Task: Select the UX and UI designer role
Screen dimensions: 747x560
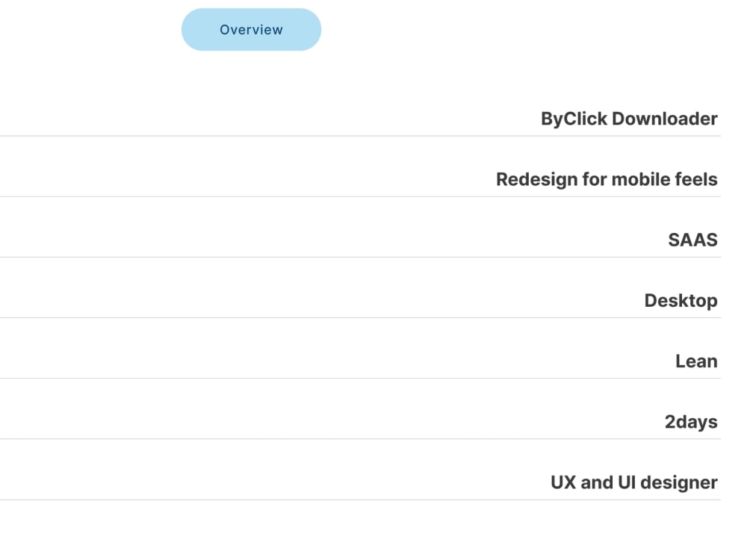Action: pyautogui.click(x=633, y=483)
